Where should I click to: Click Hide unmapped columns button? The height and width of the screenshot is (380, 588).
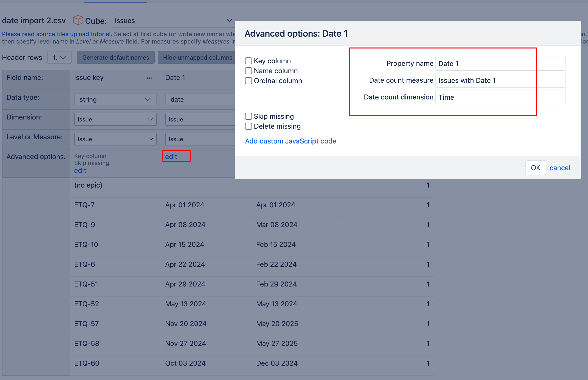pos(196,57)
